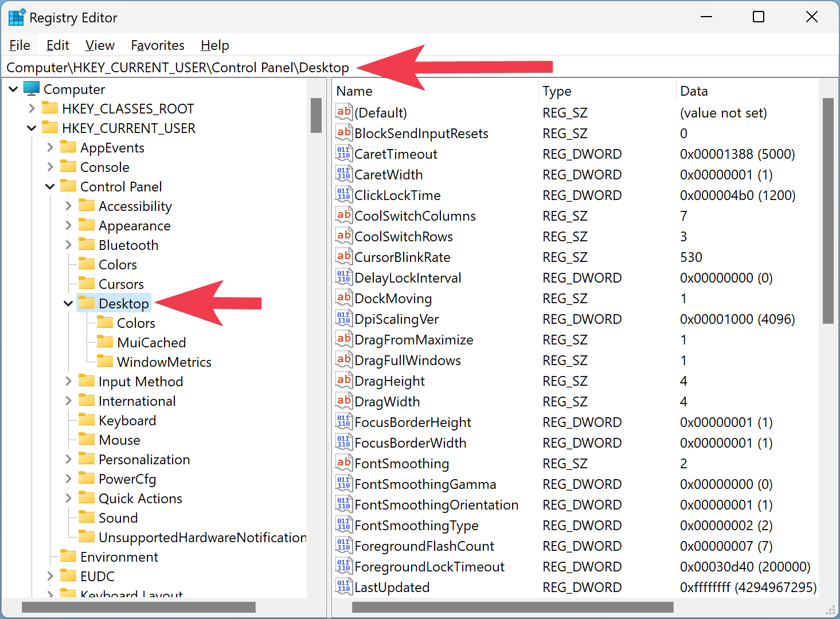Click the folder icon of Environment key
Viewport: 840px width, 619px height.
point(68,556)
